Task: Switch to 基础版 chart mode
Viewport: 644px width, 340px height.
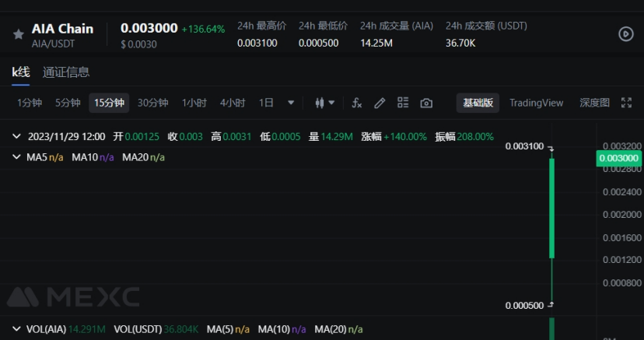Action: (478, 103)
